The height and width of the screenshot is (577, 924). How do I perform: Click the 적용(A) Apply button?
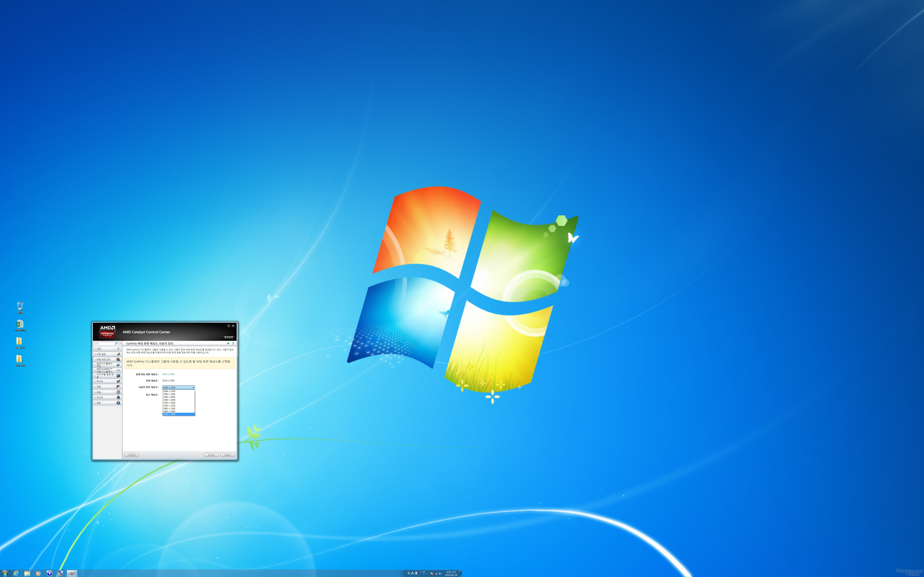pyautogui.click(x=228, y=455)
